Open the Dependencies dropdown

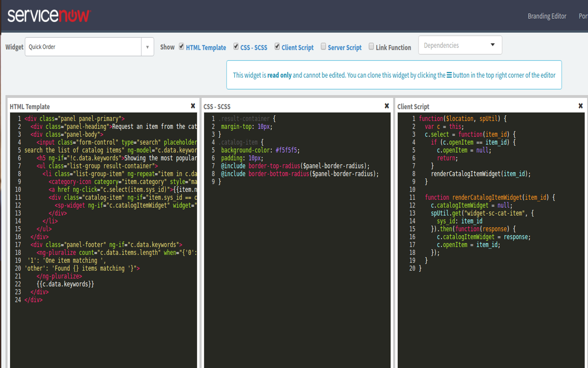coord(460,45)
